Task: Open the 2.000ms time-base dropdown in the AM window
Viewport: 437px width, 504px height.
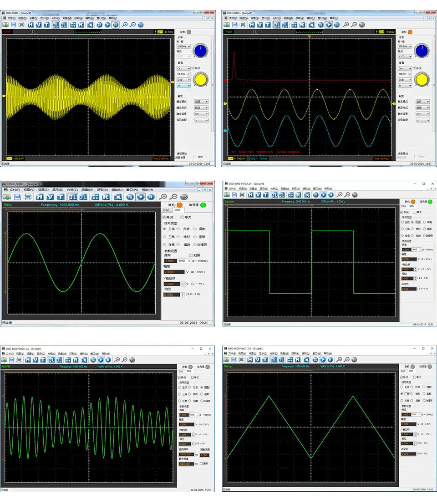Action: (x=183, y=46)
